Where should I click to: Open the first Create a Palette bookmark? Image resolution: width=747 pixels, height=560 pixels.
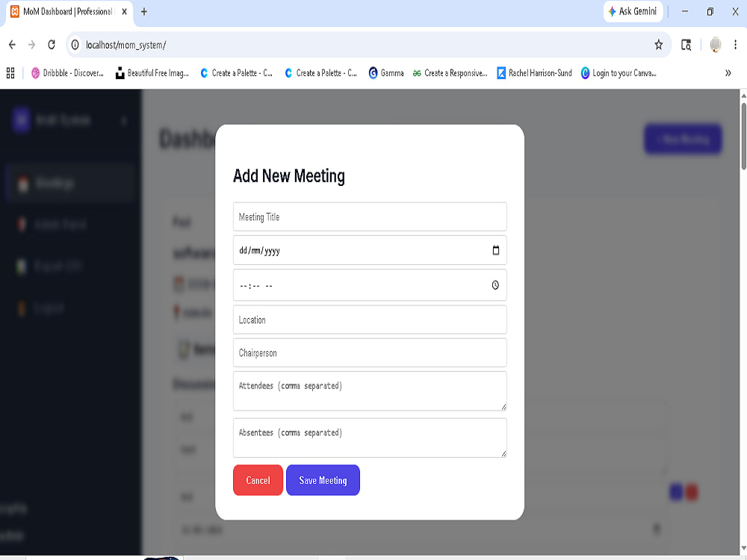pyautogui.click(x=236, y=73)
